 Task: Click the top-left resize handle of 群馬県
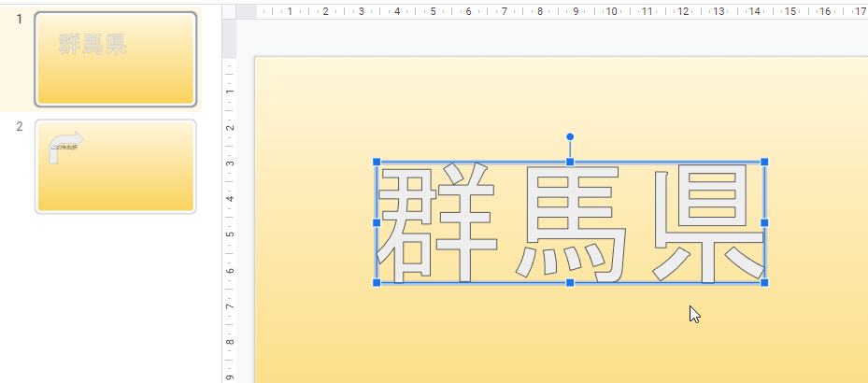click(x=377, y=162)
